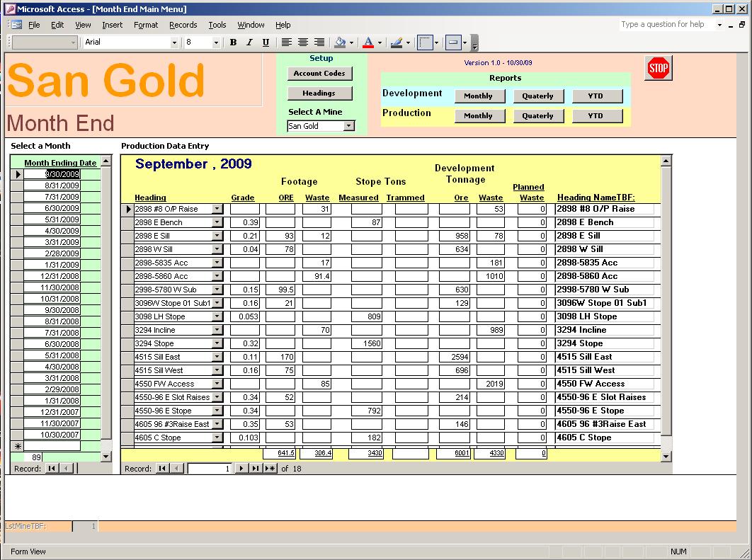752x560 pixels.
Task: Apply italic formatting
Action: pyautogui.click(x=249, y=42)
